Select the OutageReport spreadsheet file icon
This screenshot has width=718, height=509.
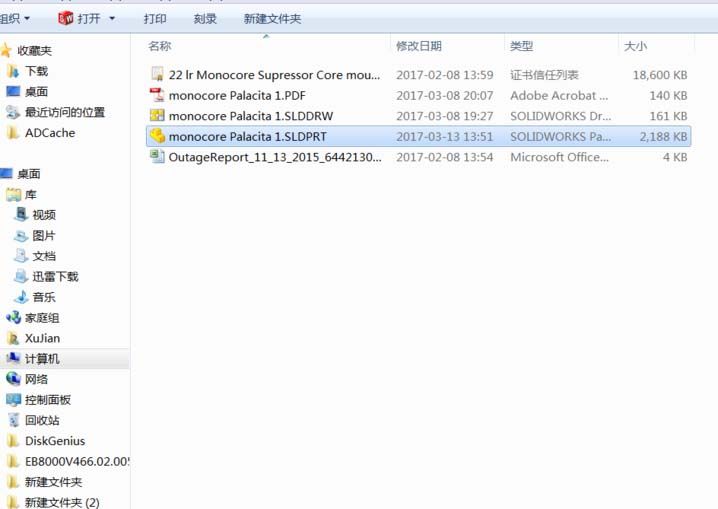(157, 157)
